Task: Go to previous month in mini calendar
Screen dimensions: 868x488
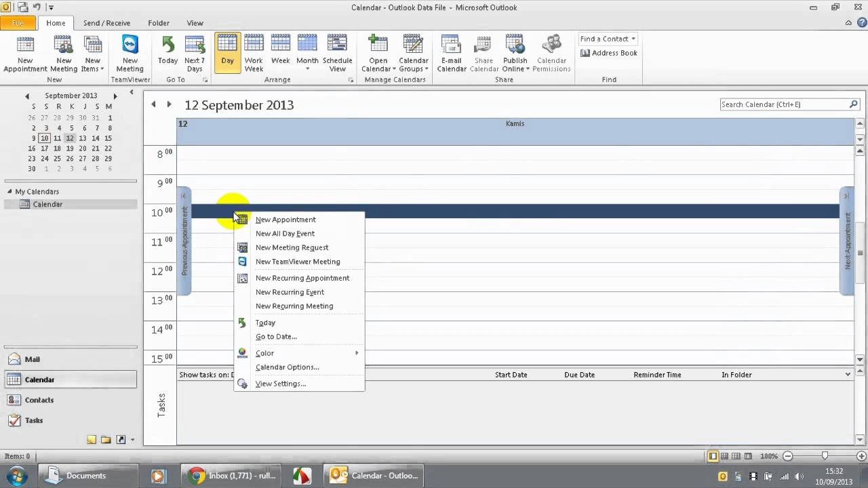Action: [x=27, y=96]
